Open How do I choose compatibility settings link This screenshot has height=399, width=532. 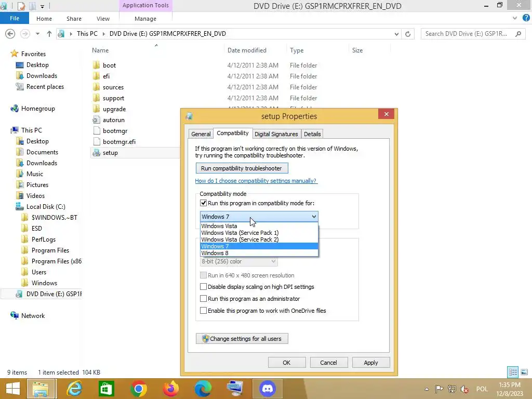[x=256, y=181]
